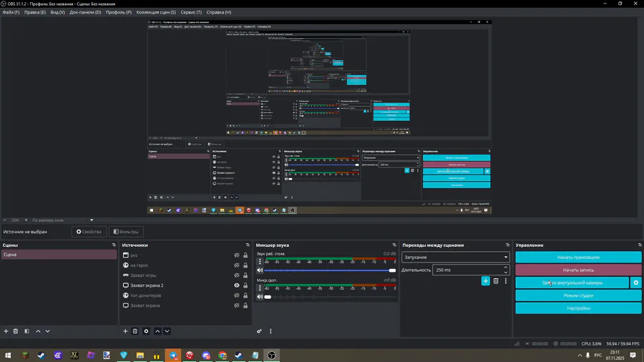Toggle lock on Захват игры source
The width and height of the screenshot is (644, 362).
click(x=245, y=275)
